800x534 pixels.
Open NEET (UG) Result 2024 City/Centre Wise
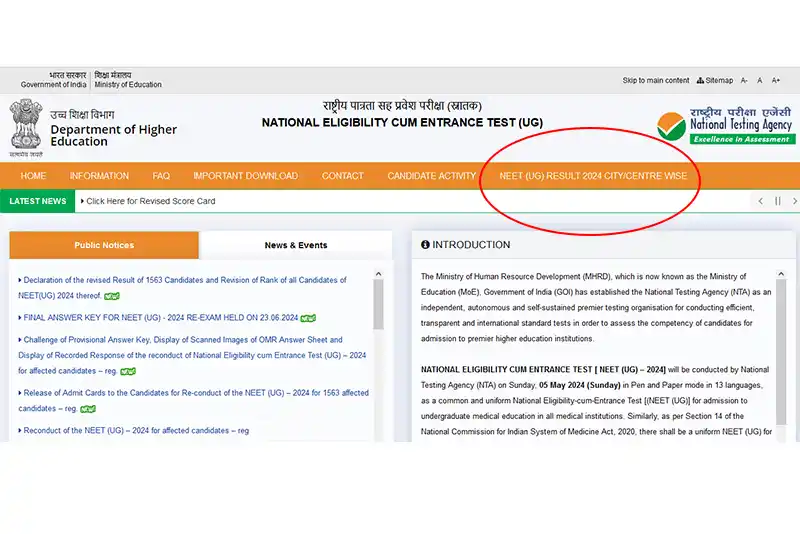pyautogui.click(x=593, y=176)
